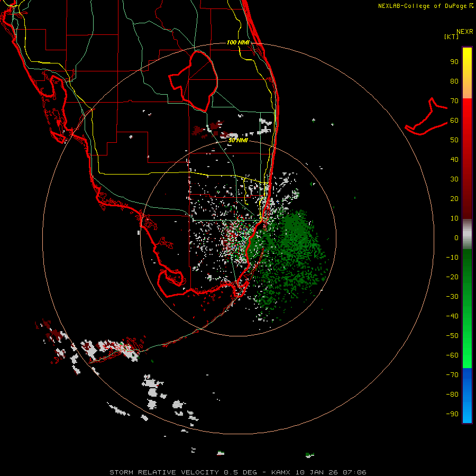
Task: Click the 70 value on the velocity scale
Action: [x=454, y=101]
